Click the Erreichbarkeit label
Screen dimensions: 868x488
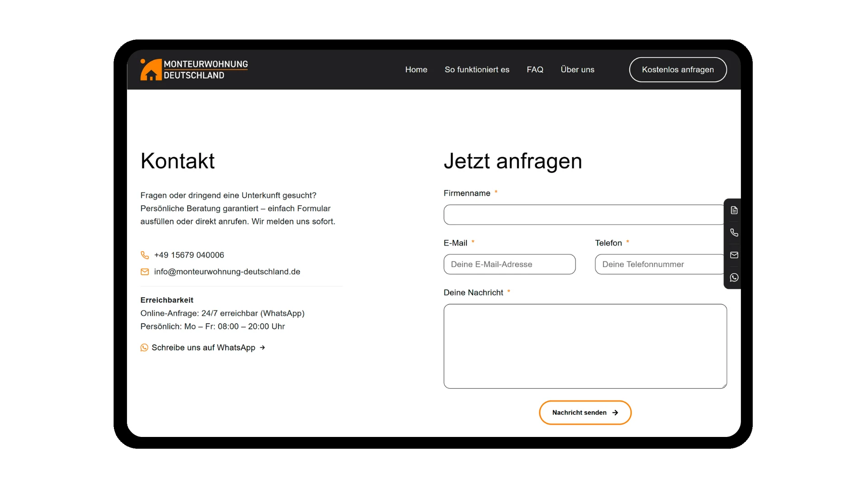click(167, 300)
